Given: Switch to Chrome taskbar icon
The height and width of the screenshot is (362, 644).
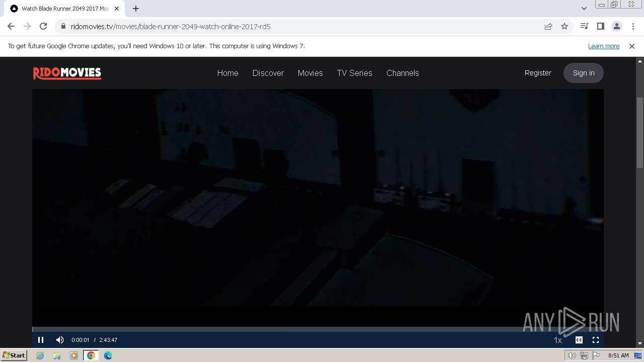Looking at the screenshot, I should coord(91,355).
